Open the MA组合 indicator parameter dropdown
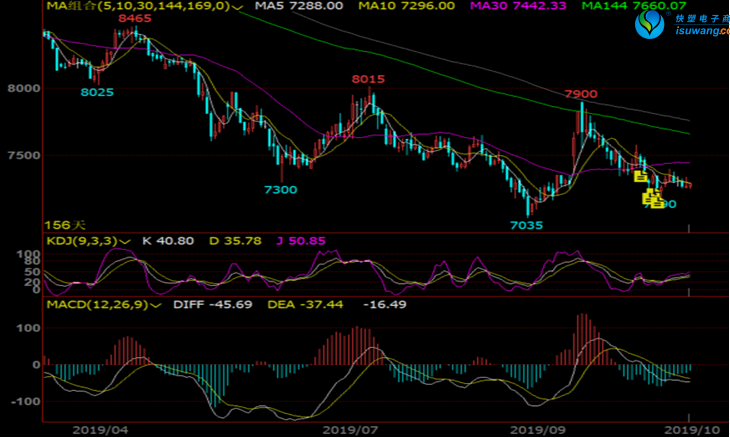Image resolution: width=730 pixels, height=438 pixels. click(x=237, y=7)
